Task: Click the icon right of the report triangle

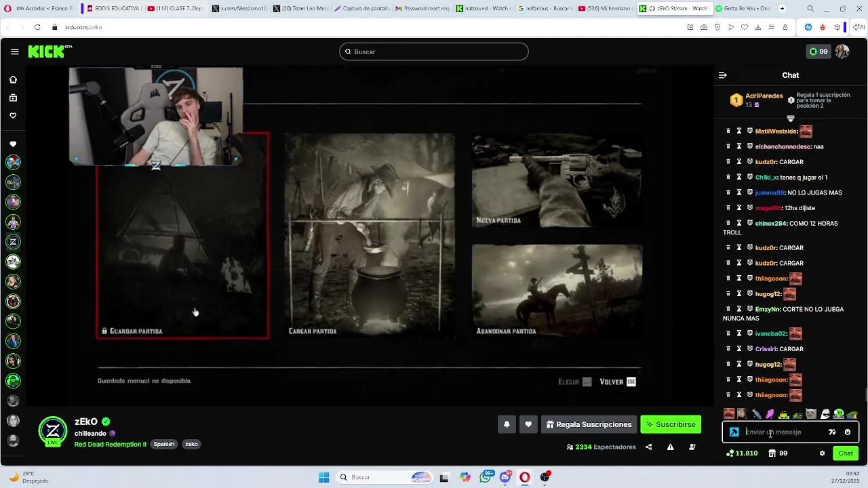Action: (692, 447)
